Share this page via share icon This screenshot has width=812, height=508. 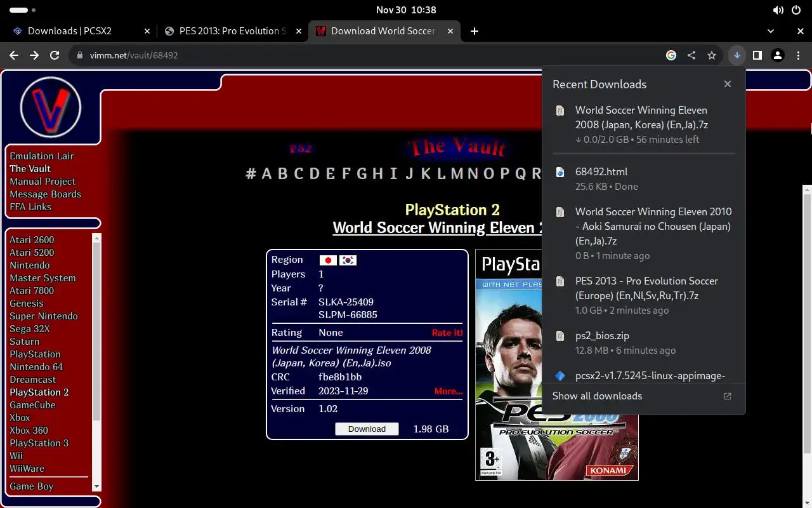click(691, 55)
